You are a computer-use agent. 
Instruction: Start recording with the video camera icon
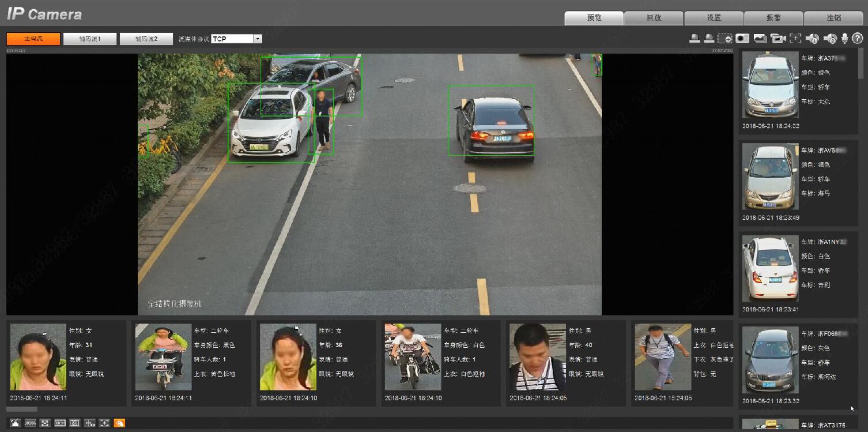point(778,39)
